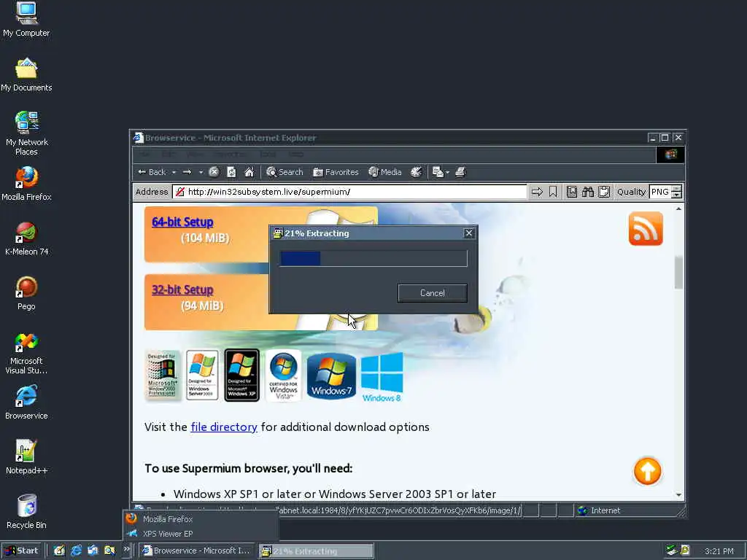Click the Stop loading icon
This screenshot has width=747, height=560.
click(x=214, y=172)
